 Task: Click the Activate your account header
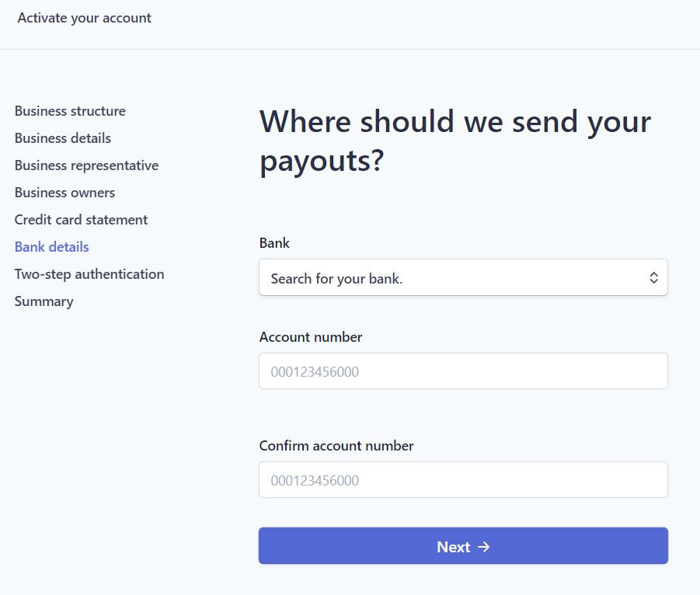pyautogui.click(x=85, y=18)
